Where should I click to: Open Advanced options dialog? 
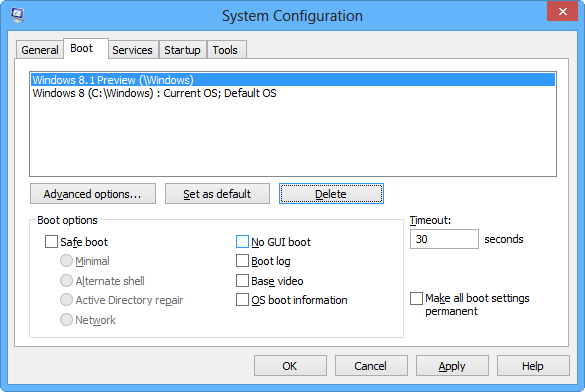tap(93, 194)
